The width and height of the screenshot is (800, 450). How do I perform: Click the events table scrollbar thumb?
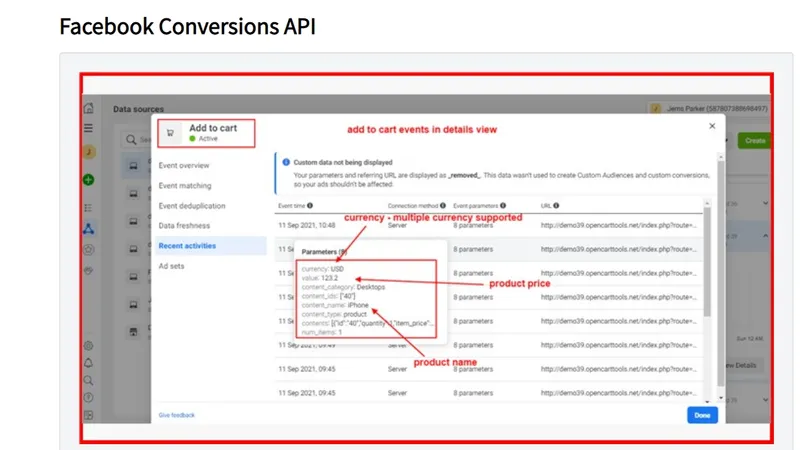707,262
